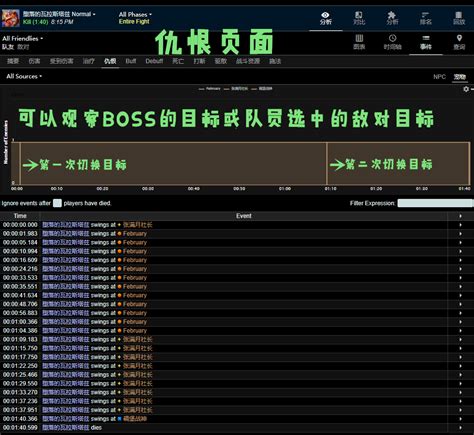Focus the Filter Expression input field
The image size is (474, 435).
435,203
